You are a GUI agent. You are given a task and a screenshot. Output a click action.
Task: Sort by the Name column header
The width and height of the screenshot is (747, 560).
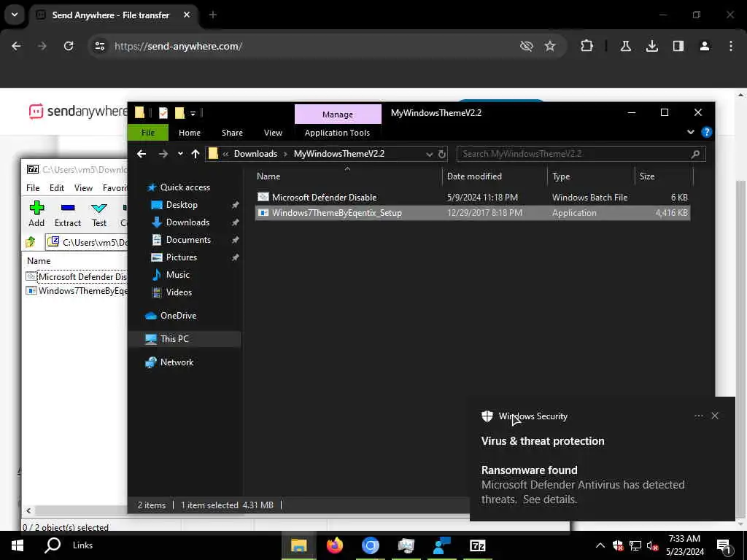tap(268, 176)
